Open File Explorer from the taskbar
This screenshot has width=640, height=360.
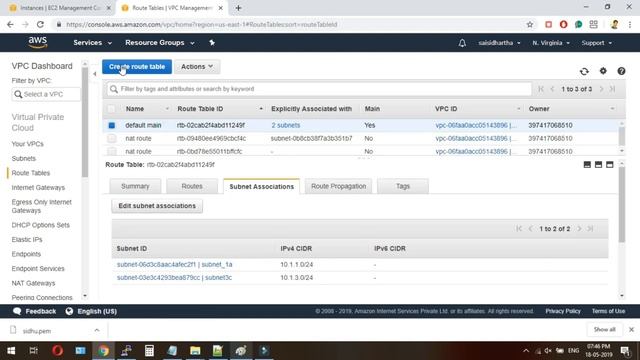195,351
